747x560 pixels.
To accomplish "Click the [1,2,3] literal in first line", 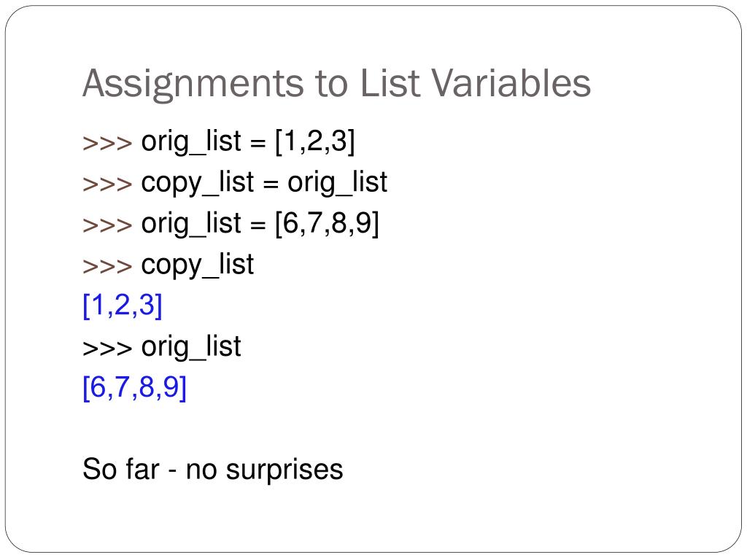I will click(315, 142).
